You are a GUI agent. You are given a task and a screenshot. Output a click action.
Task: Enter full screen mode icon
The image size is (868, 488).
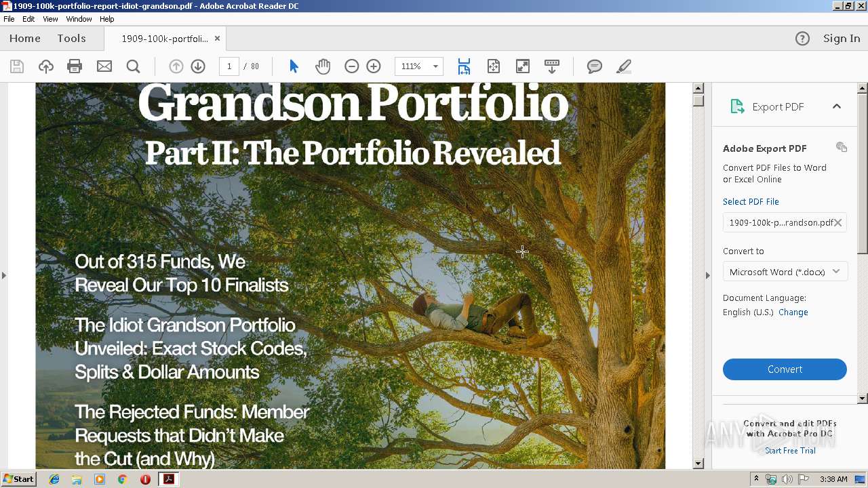click(522, 66)
